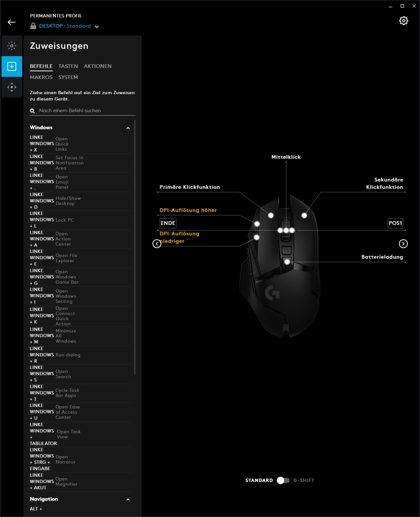The image size is (420, 517).
Task: Select the battery charge button marker
Action: 287,262
